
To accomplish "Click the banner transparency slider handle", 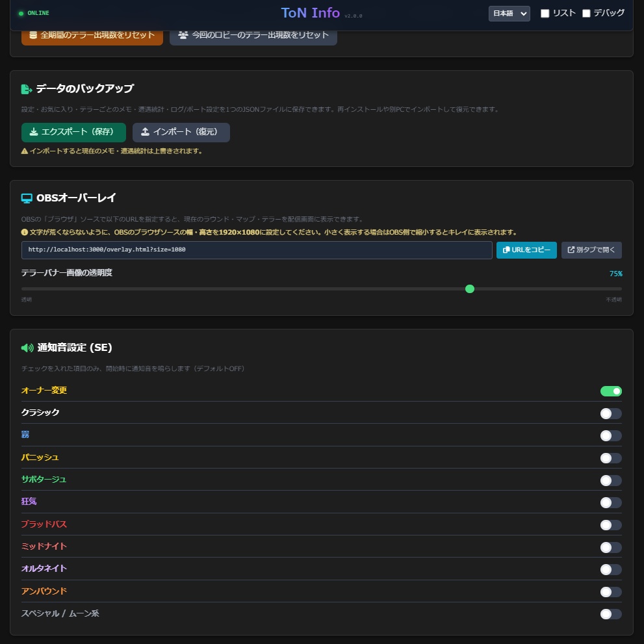I will pyautogui.click(x=470, y=289).
